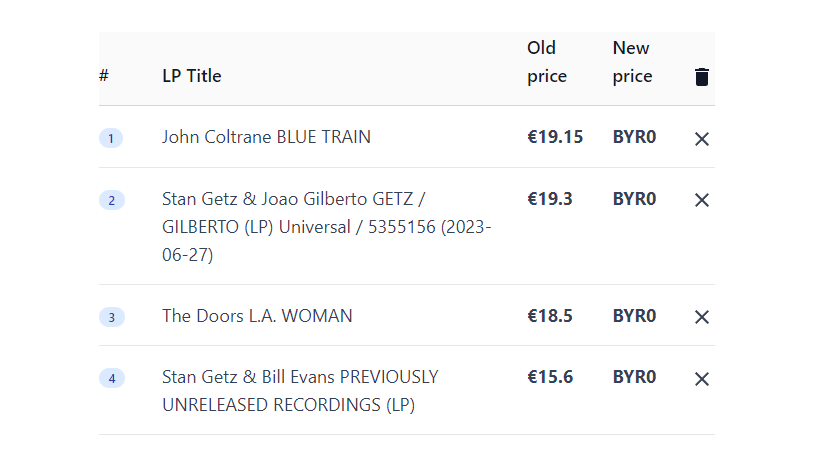Remove John Coltrane BLUE TRAIN row

702,139
